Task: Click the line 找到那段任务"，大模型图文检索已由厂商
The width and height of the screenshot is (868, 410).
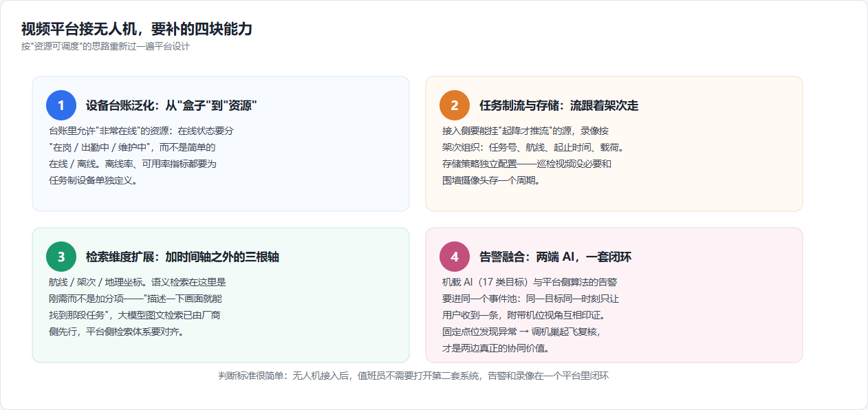Action: click(x=135, y=315)
